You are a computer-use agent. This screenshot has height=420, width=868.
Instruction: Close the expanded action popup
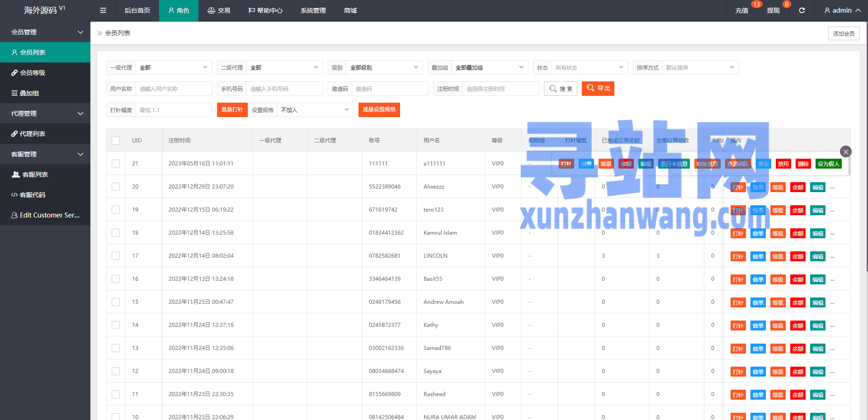coord(845,151)
